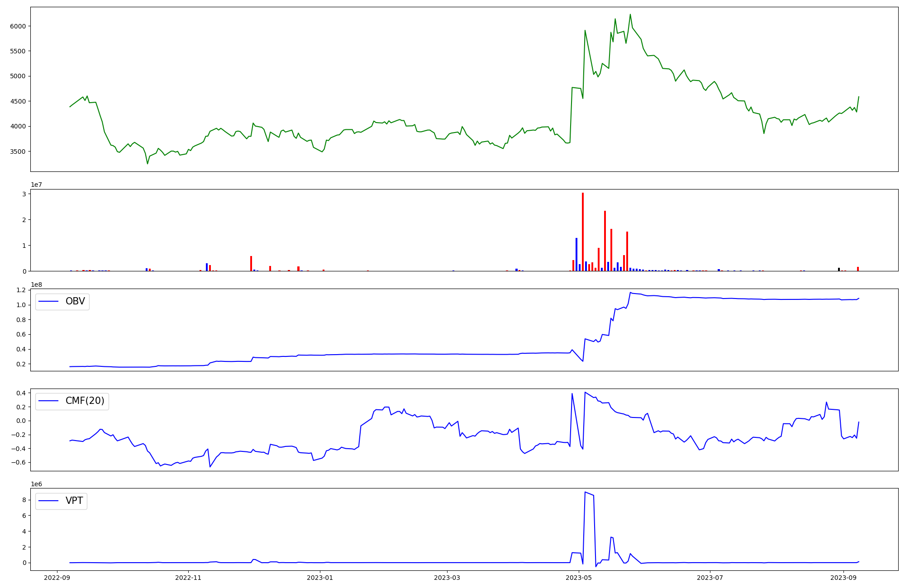Click the VPT legend label
This screenshot has height=588, width=905.
point(74,501)
